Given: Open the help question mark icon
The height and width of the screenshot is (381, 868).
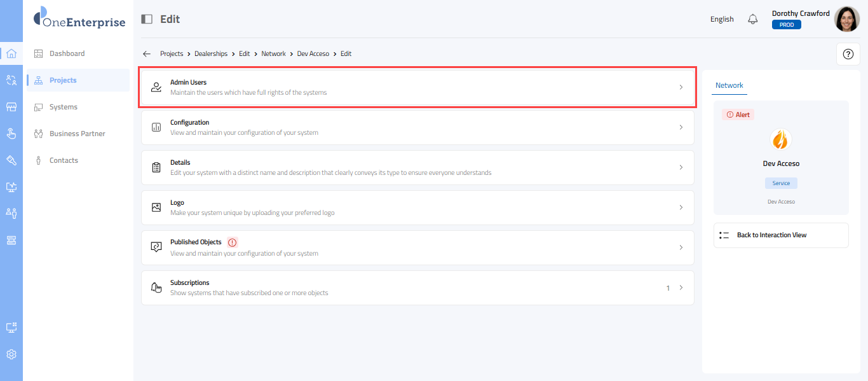Looking at the screenshot, I should coord(848,54).
